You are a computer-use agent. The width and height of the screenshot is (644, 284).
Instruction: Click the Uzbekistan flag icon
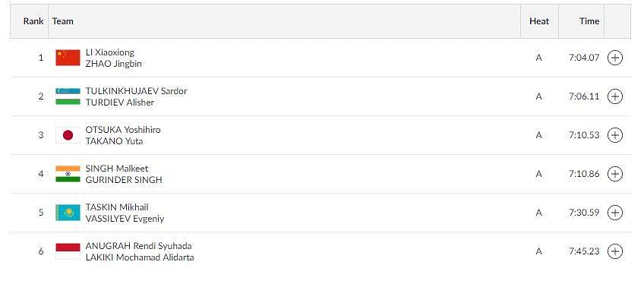[x=68, y=96]
